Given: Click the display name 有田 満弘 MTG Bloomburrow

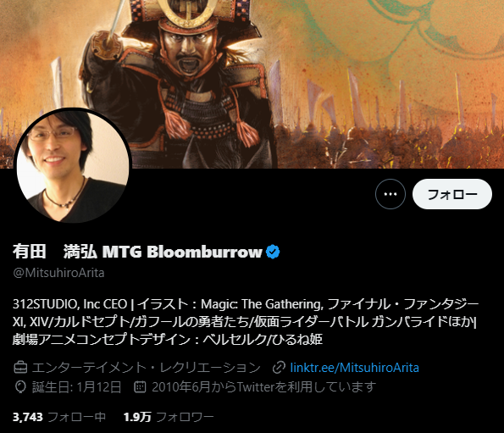Looking at the screenshot, I should pyautogui.click(x=137, y=252).
